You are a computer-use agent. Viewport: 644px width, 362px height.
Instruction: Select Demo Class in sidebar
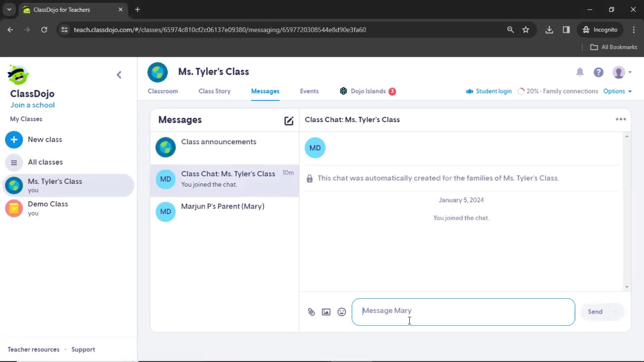pos(68,208)
